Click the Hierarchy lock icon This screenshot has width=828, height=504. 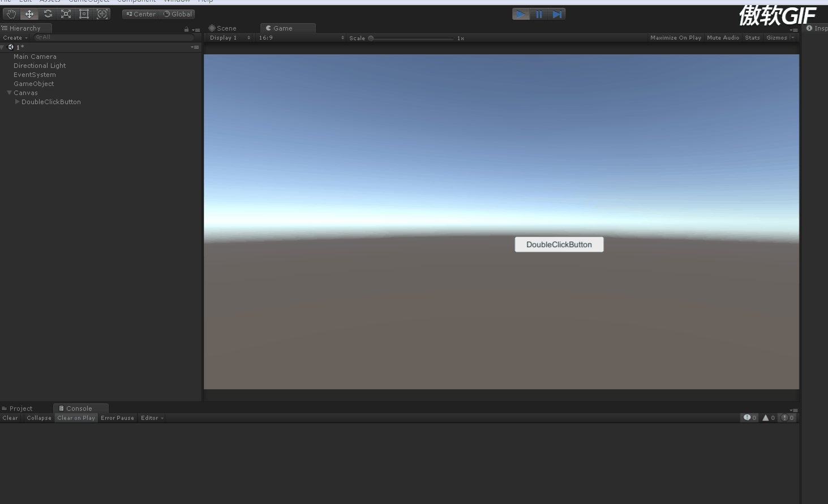click(187, 28)
